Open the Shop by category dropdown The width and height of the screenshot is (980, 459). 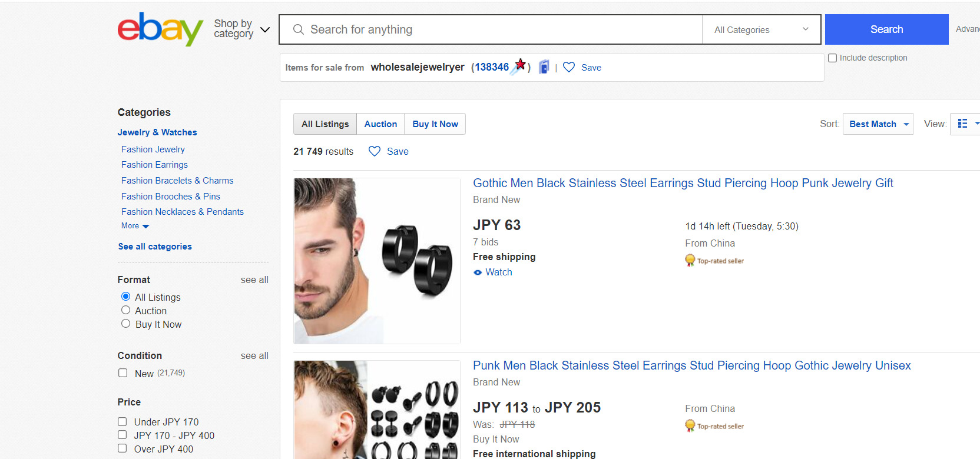[x=241, y=29]
